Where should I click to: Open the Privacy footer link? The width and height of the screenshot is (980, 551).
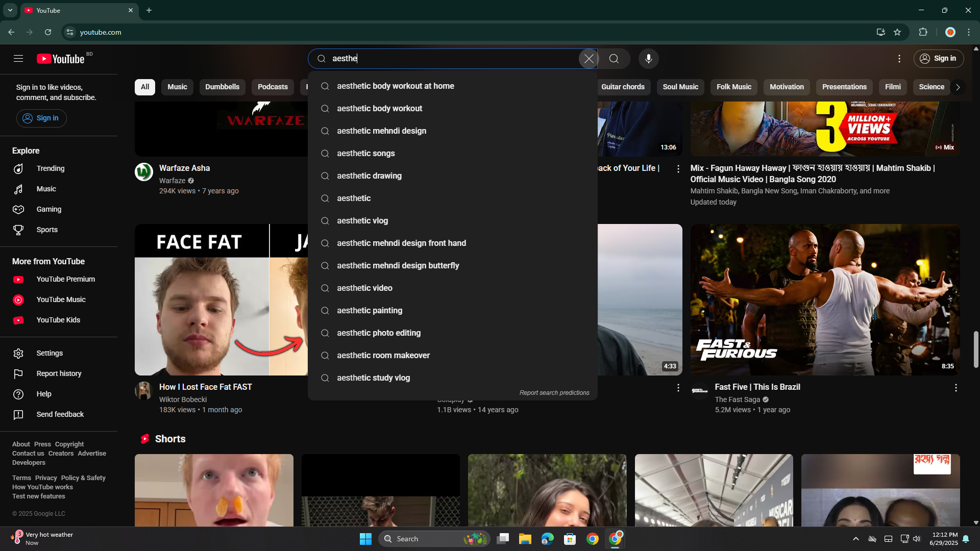click(x=46, y=478)
